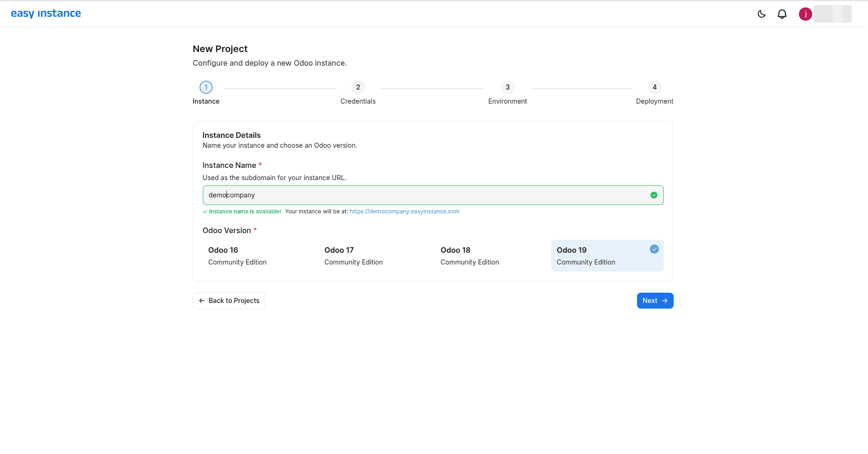
Task: Select Odoo 18 Community Edition
Action: coord(491,256)
